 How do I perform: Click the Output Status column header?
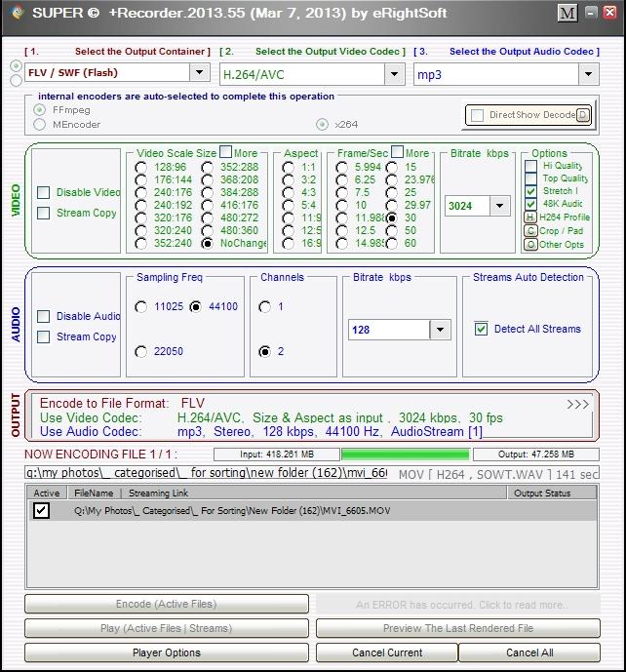552,493
